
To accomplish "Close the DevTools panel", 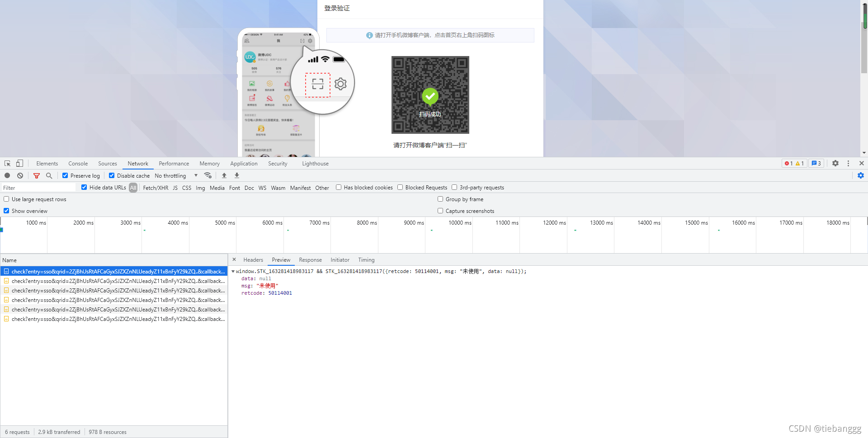I will (862, 163).
